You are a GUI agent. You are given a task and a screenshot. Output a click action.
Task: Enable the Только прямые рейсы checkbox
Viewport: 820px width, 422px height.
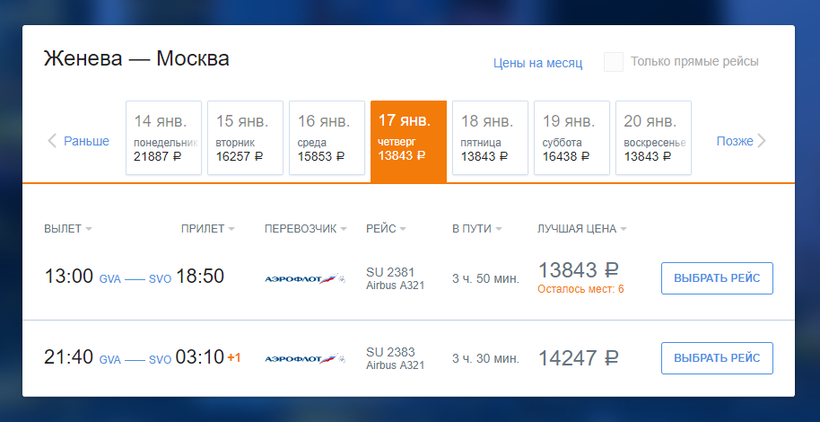[613, 62]
